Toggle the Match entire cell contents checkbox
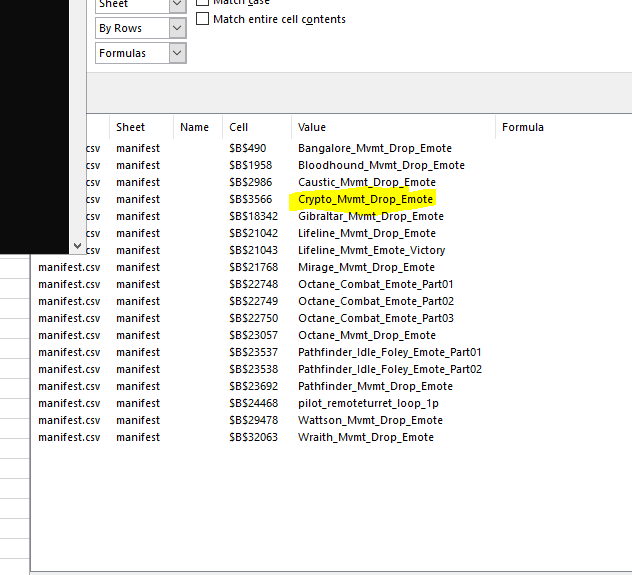This screenshot has height=575, width=632. 204,19
